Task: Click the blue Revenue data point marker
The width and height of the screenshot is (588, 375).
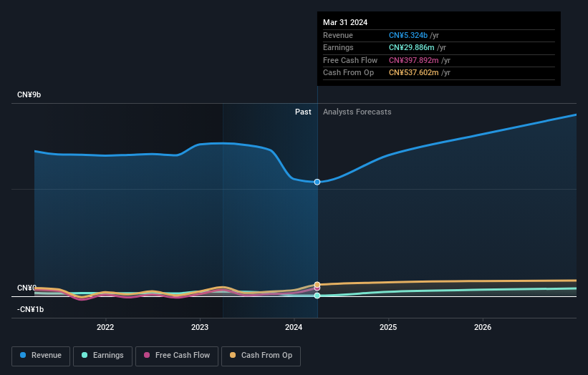Action: click(x=317, y=182)
